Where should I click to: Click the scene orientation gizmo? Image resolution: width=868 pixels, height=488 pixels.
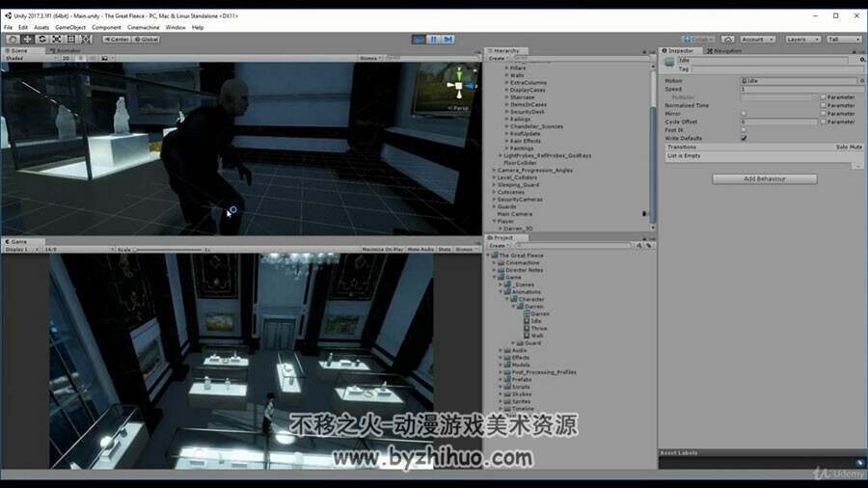[459, 85]
